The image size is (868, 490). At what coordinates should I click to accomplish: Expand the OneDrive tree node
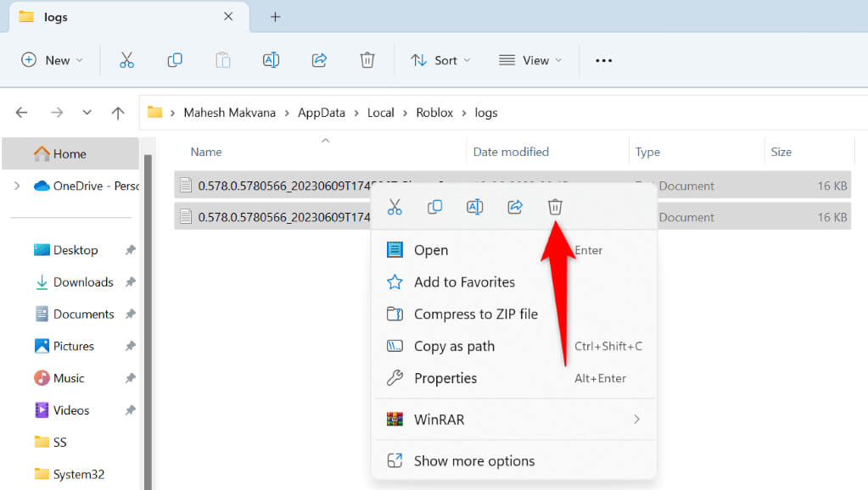(x=17, y=186)
